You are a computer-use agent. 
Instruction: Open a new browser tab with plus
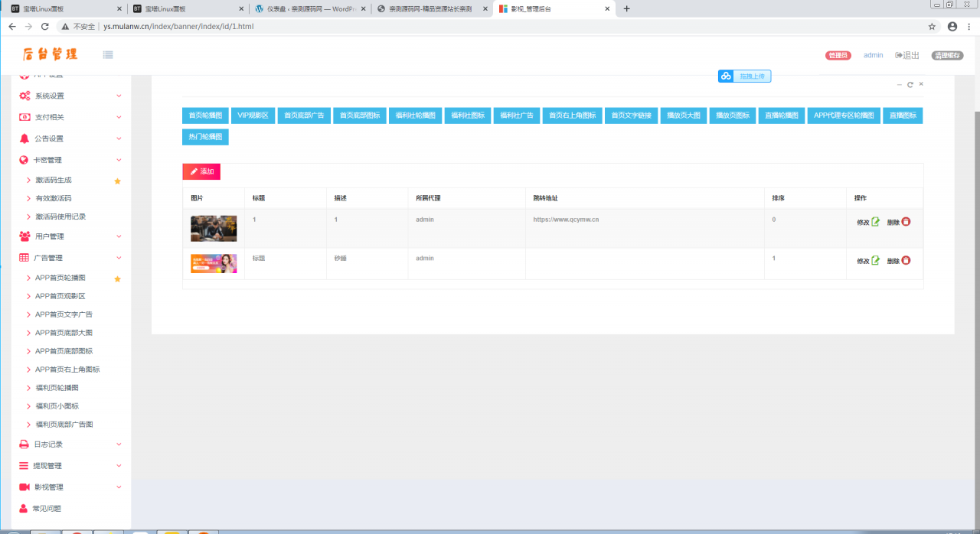(626, 8)
